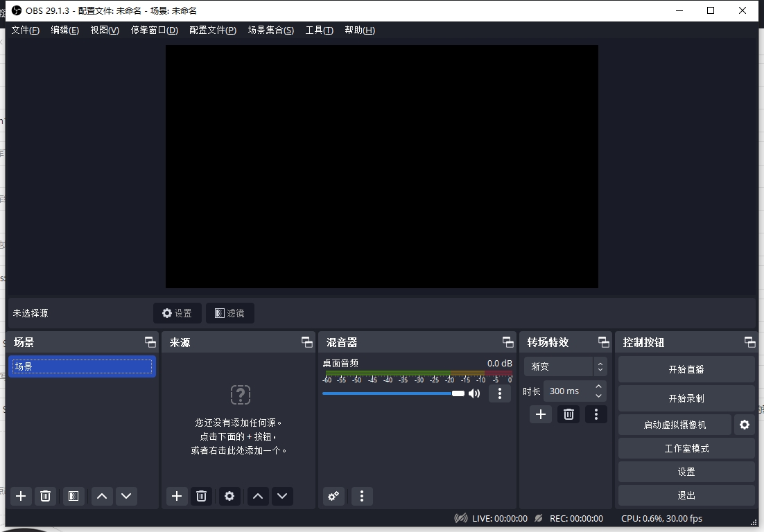Open 设置 in the Controls panel

686,472
